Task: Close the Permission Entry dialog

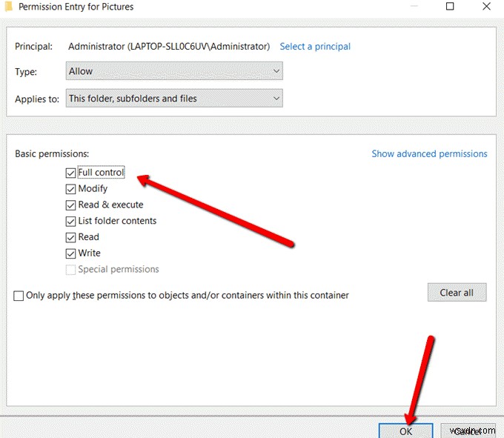Action: (487, 6)
